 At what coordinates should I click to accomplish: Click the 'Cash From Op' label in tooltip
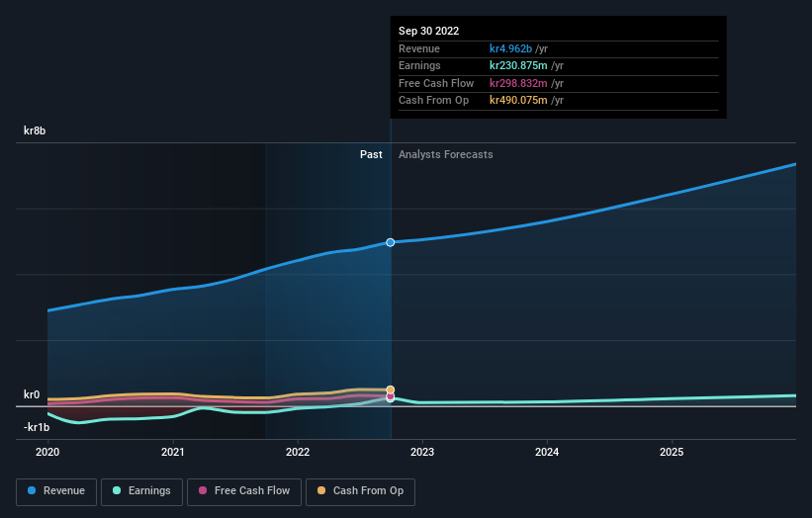tap(433, 101)
